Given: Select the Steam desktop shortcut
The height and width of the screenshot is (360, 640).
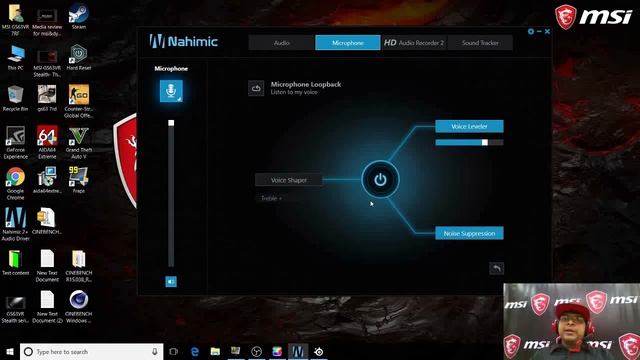Looking at the screenshot, I should (x=78, y=16).
